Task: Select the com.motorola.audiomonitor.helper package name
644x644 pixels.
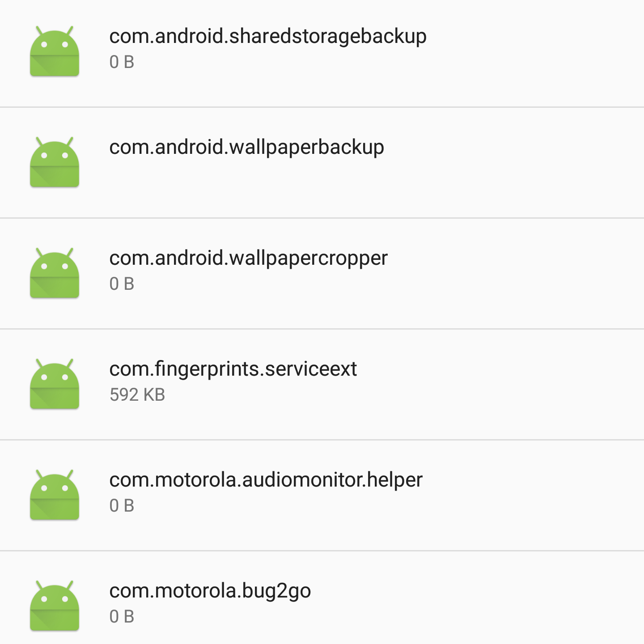Action: coord(266,480)
